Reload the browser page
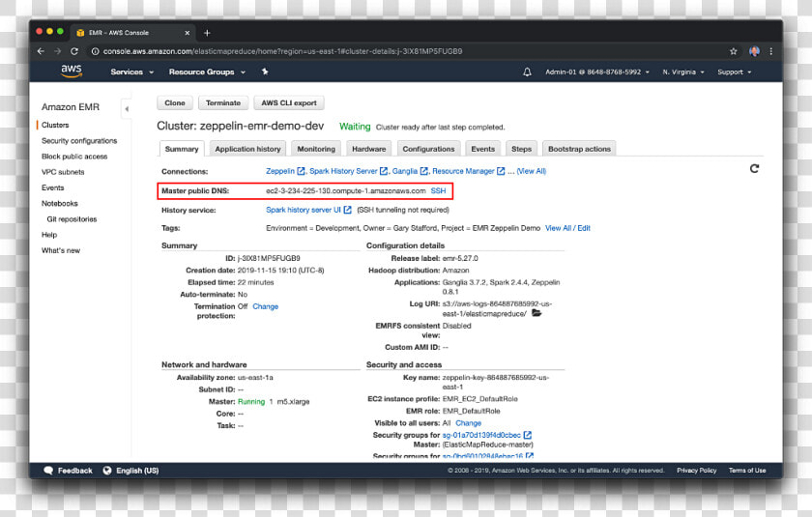The height and width of the screenshot is (517, 812). pyautogui.click(x=74, y=51)
